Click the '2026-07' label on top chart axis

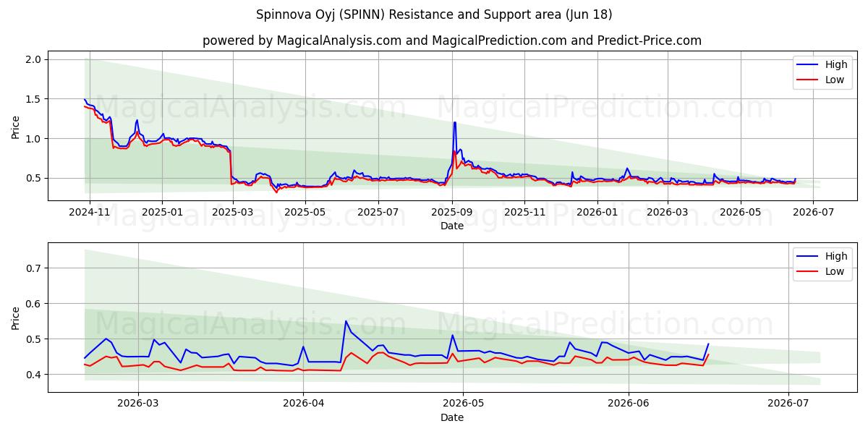point(813,212)
